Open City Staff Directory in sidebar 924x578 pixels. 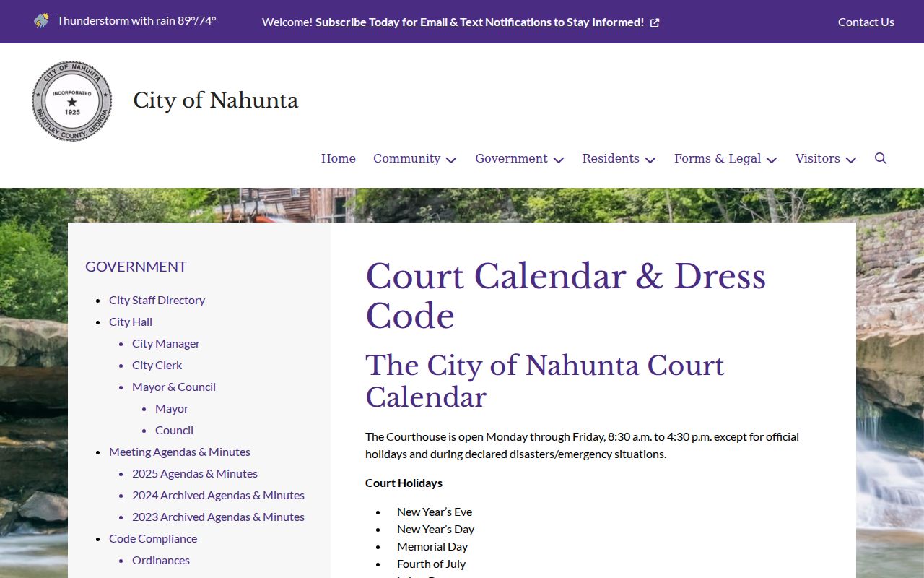pos(157,300)
